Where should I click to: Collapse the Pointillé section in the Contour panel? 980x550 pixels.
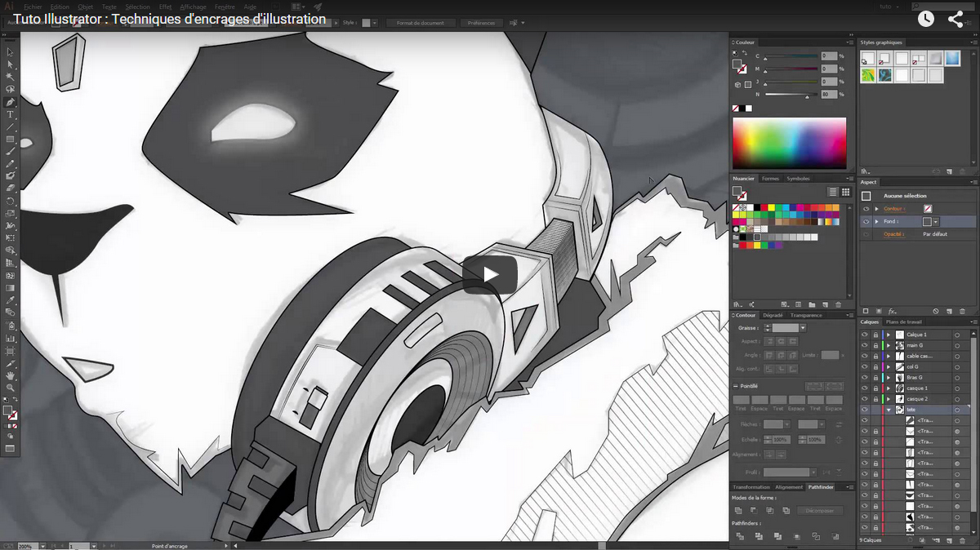(736, 386)
